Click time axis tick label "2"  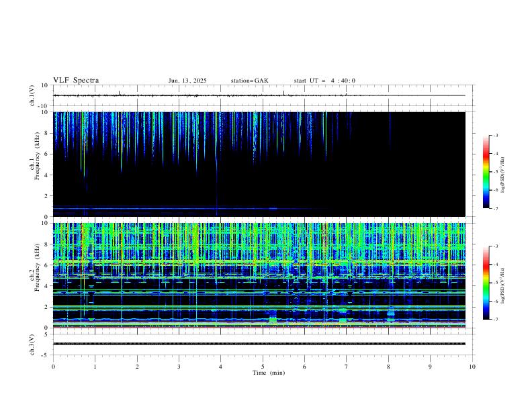[137, 367]
